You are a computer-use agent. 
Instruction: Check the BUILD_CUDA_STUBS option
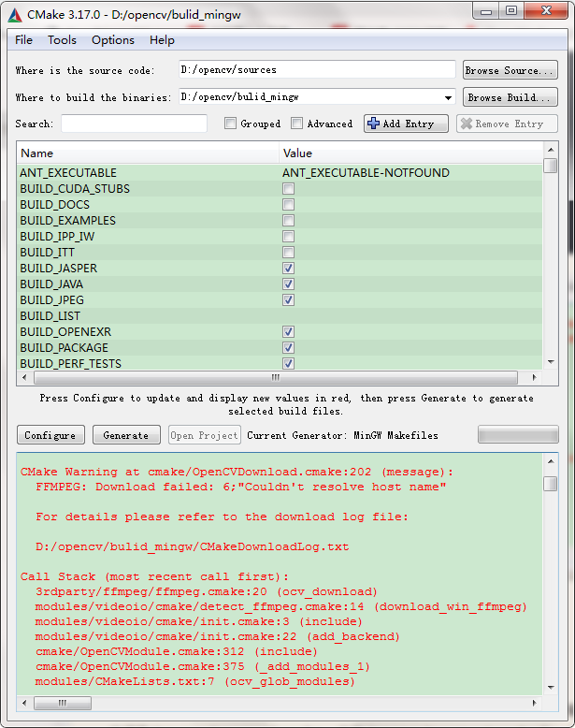[x=288, y=188]
